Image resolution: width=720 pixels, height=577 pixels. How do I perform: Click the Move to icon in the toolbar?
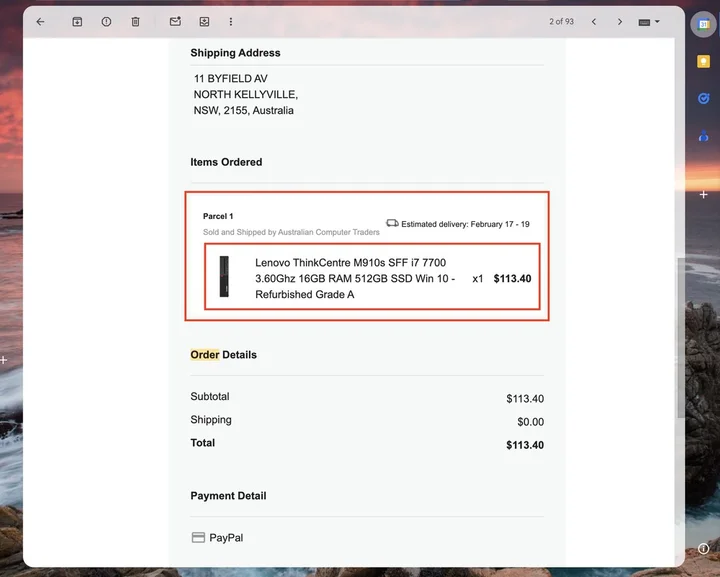click(x=204, y=22)
